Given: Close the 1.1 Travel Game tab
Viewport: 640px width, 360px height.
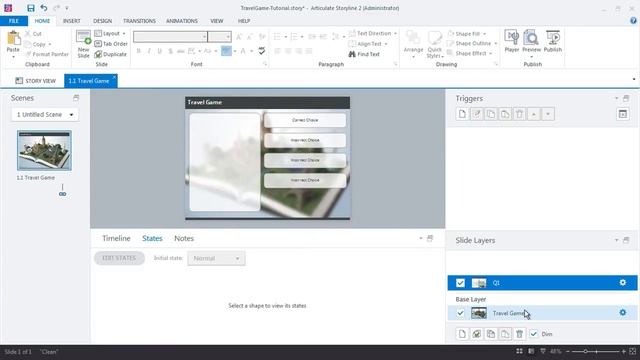Looking at the screenshot, I should (114, 77).
